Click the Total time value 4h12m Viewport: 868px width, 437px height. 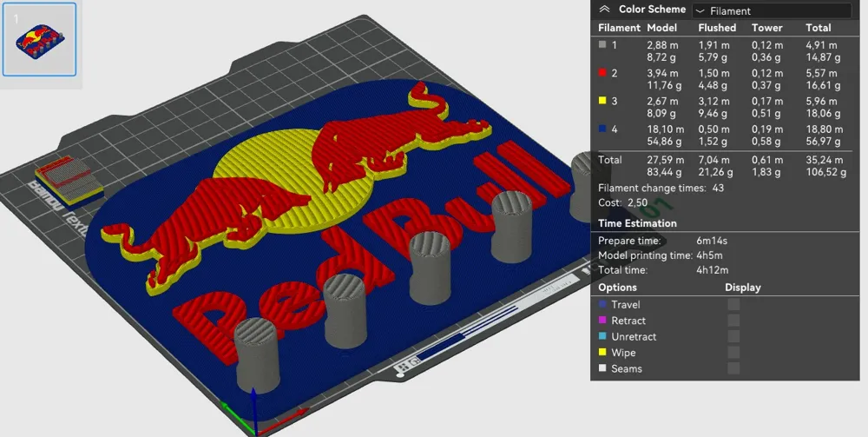point(713,270)
